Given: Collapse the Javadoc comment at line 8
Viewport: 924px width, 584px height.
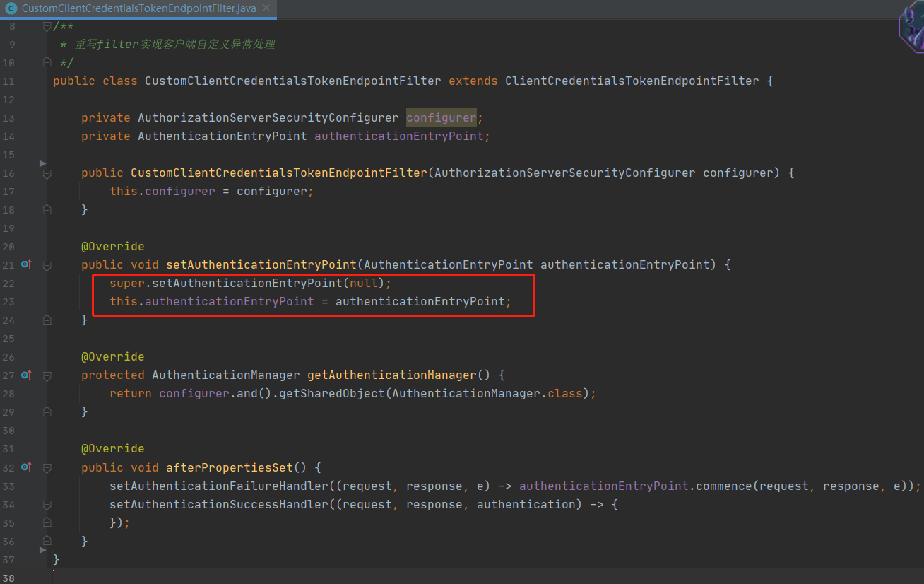Looking at the screenshot, I should (x=47, y=26).
